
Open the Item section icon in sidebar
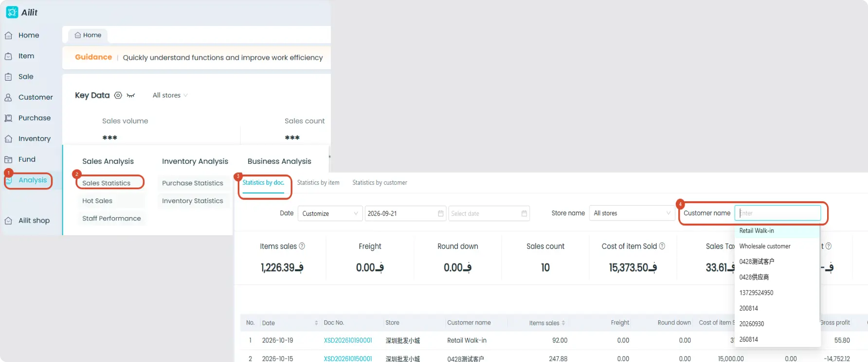point(8,56)
